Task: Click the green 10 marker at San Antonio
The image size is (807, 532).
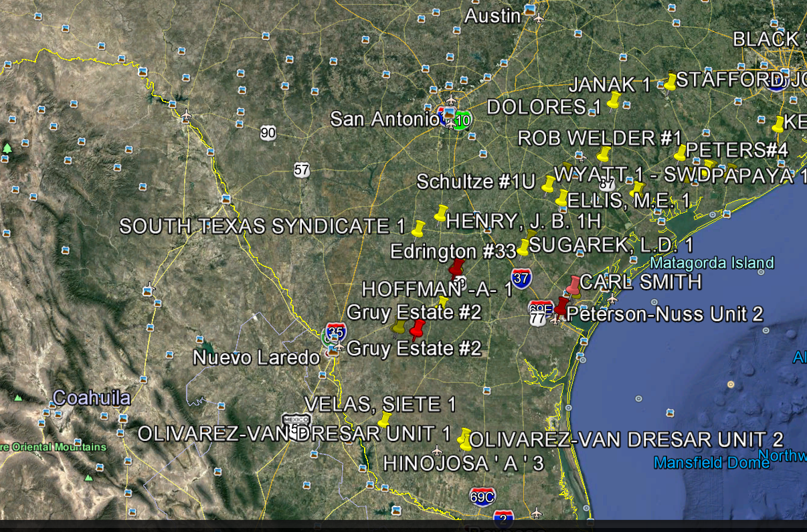Action: [462, 122]
